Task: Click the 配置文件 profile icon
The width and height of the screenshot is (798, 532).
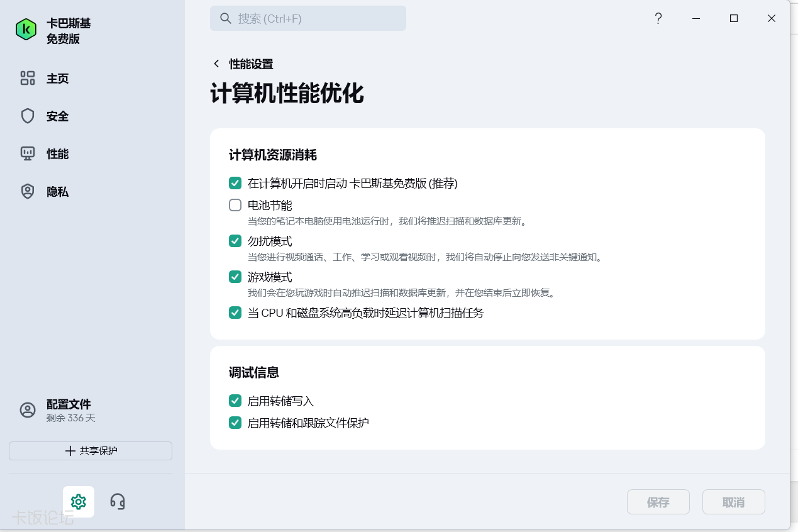Action: 27,410
